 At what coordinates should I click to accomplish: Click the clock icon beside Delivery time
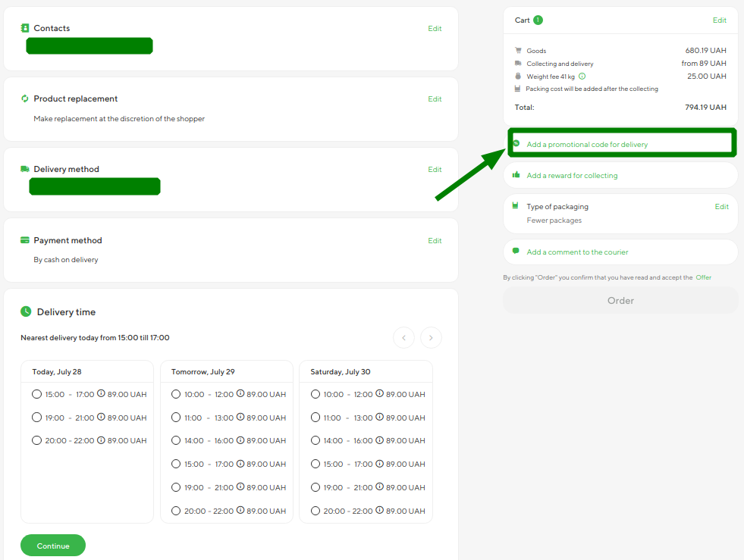point(26,311)
